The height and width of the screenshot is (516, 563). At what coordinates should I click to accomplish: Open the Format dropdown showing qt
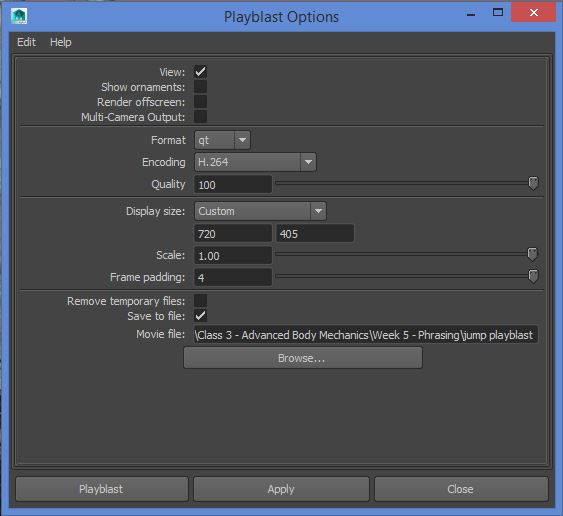[x=222, y=140]
